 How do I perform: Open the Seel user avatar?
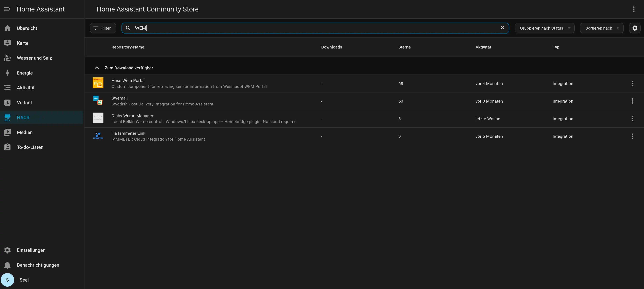pos(7,280)
